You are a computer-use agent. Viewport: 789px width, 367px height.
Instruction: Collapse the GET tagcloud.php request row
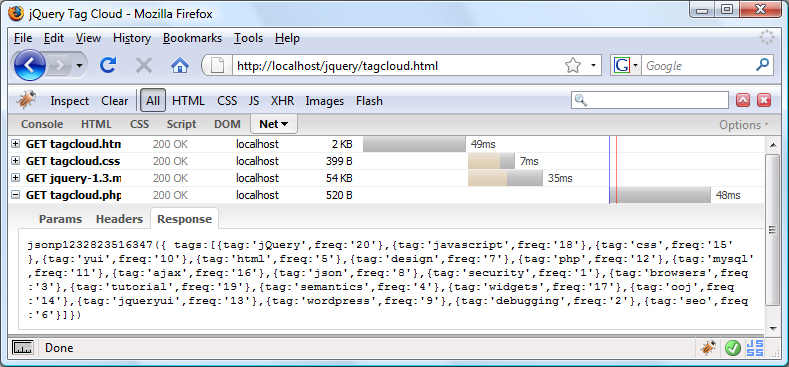pyautogui.click(x=16, y=195)
